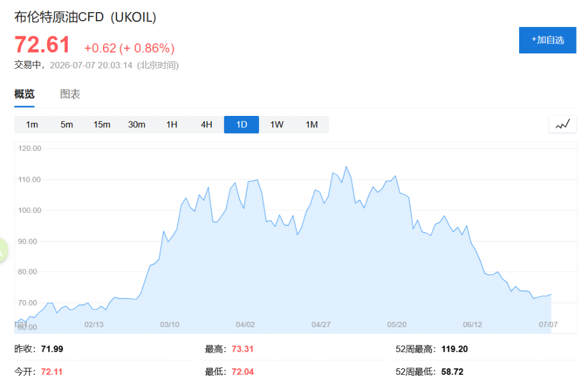The image size is (588, 381).
Task: Click the 90.00 y-axis label
Action: tap(28, 241)
